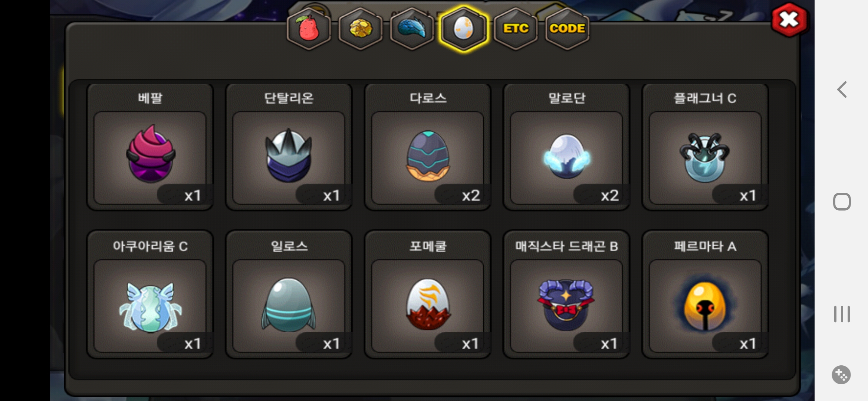Select the 플래그너 C horned egg

705,147
